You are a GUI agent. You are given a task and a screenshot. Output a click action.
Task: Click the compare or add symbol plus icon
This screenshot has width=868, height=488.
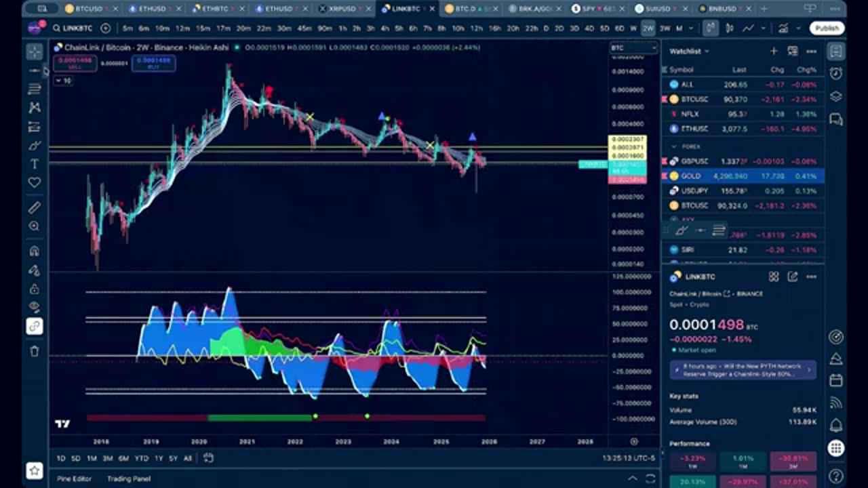[106, 28]
